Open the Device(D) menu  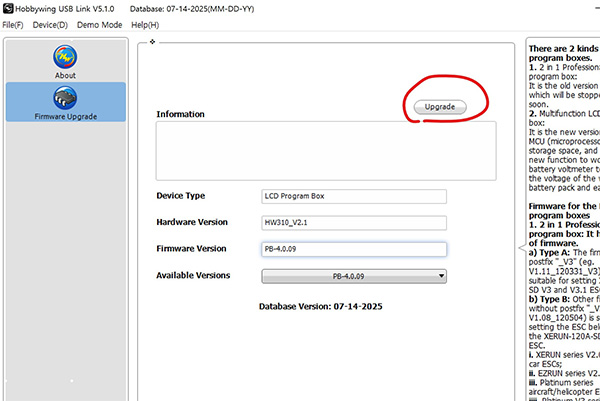[x=49, y=24]
